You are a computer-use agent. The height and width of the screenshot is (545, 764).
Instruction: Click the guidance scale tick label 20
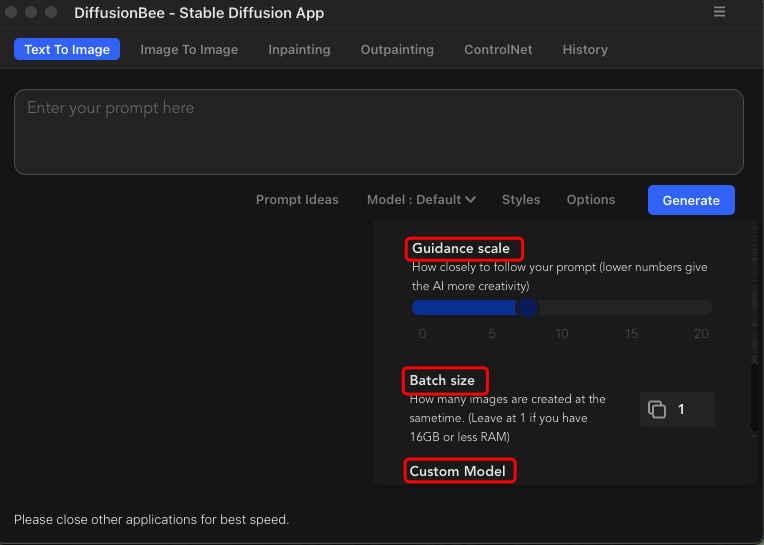click(x=701, y=334)
